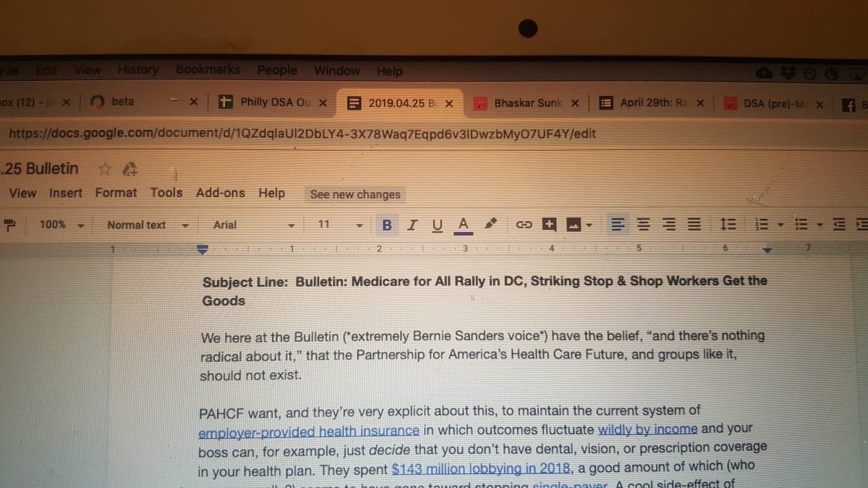This screenshot has width=868, height=488.
Task: Open the Arial font dropdown
Action: pyautogui.click(x=254, y=225)
